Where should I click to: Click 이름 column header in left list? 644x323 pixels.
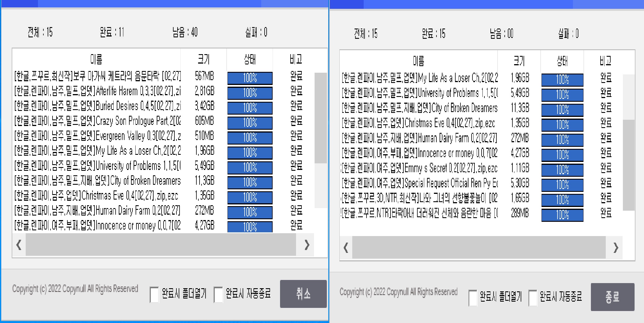tap(96, 59)
